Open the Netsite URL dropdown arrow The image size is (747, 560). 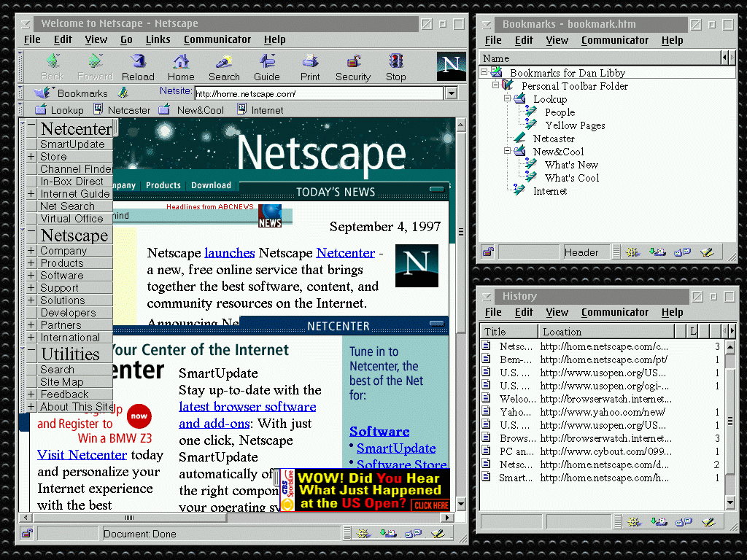click(x=451, y=93)
